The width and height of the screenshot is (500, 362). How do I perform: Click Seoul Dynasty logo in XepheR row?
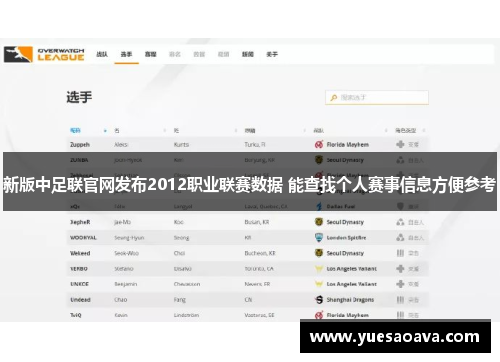tap(319, 222)
